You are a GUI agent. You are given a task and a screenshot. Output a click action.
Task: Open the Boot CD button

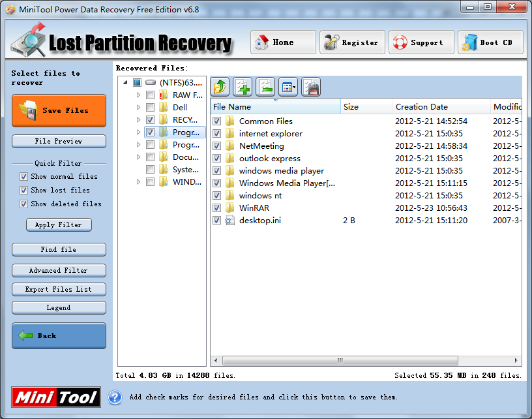coord(490,42)
